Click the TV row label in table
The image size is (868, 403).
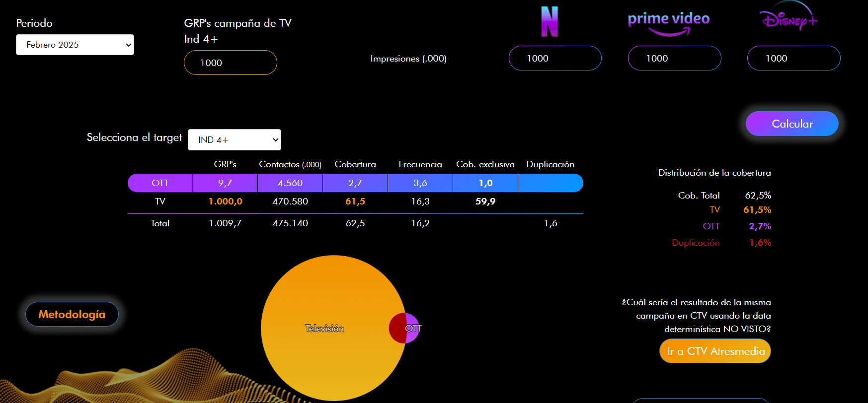click(x=160, y=201)
